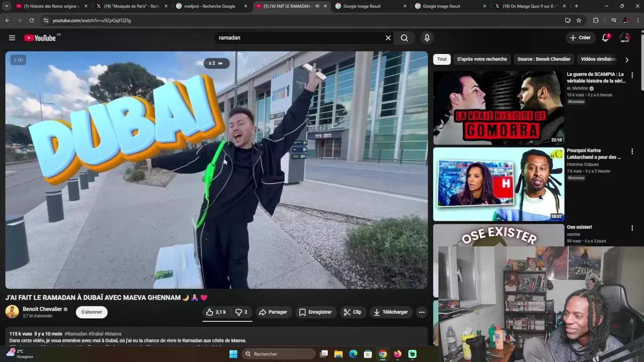Show more filter chips with the arrow
Viewport: 644px width, 362px height.
coord(626,60)
